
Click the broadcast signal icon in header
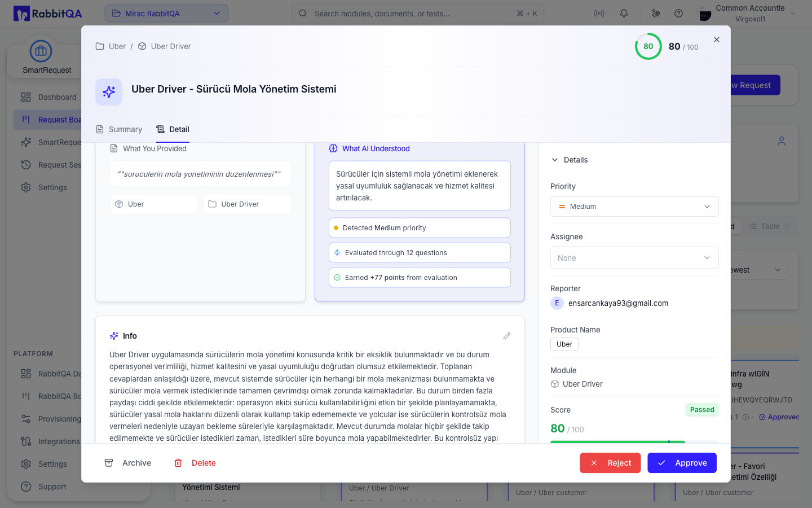coord(599,14)
